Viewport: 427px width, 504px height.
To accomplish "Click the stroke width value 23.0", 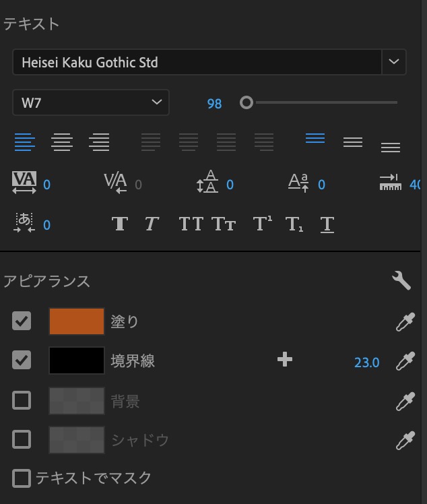I will (366, 363).
